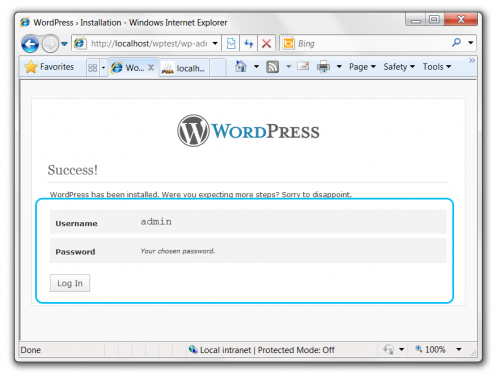Open Favorites with the star button
Viewport: 500px width, 378px height.
point(49,67)
